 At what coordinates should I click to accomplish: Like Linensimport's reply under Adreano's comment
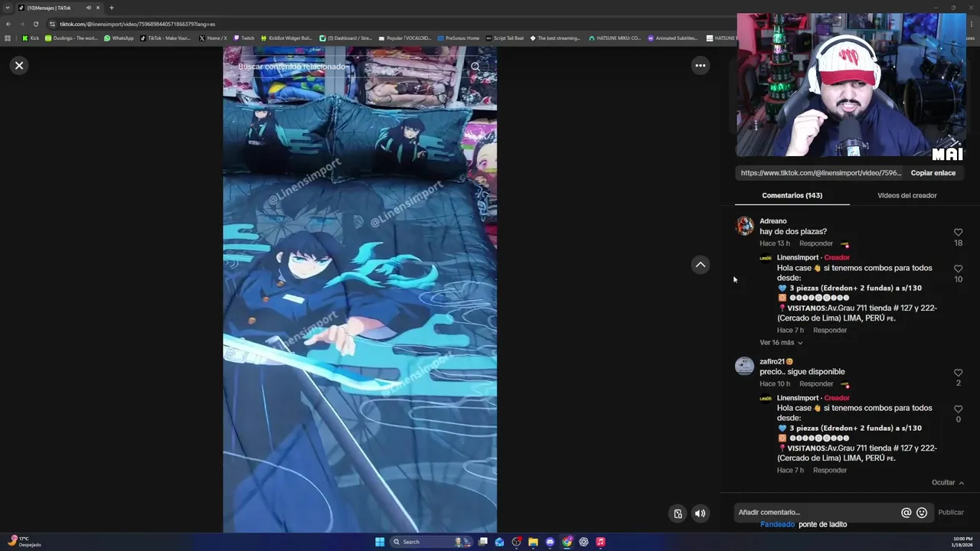click(x=958, y=269)
